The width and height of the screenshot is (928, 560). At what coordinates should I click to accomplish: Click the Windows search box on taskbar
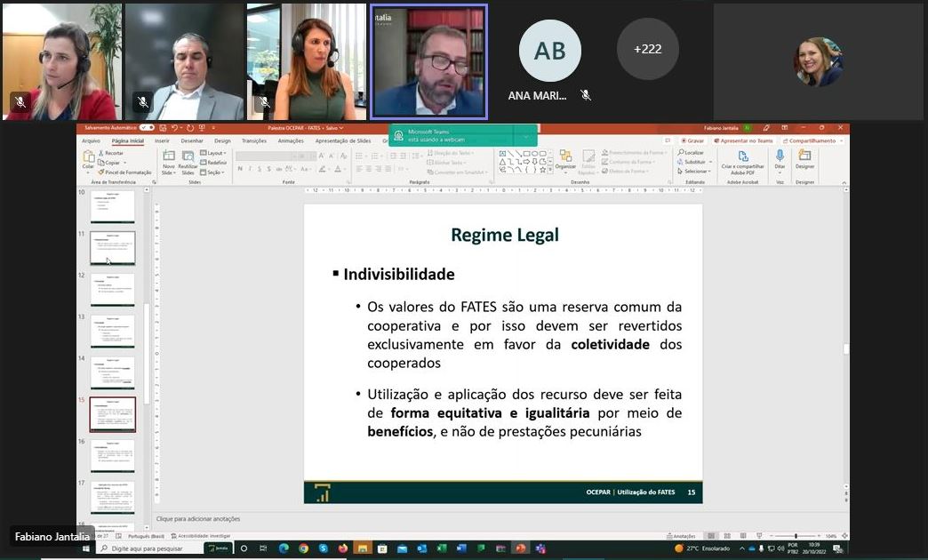pos(148,548)
